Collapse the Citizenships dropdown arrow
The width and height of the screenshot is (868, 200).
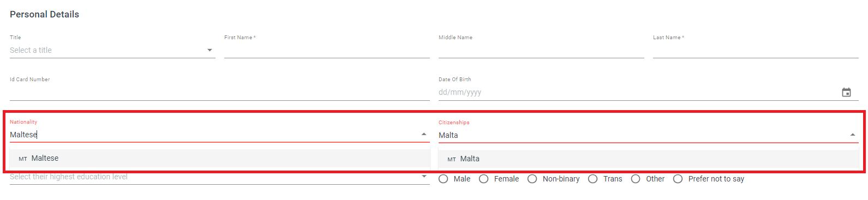click(x=852, y=135)
